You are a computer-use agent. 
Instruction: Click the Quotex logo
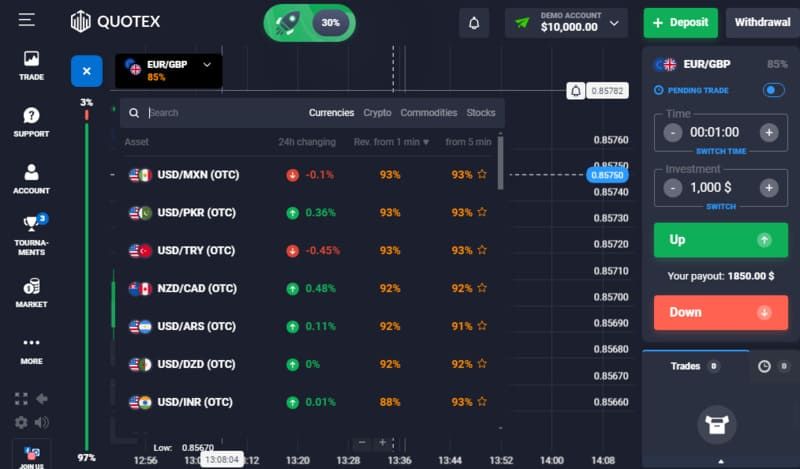[115, 21]
